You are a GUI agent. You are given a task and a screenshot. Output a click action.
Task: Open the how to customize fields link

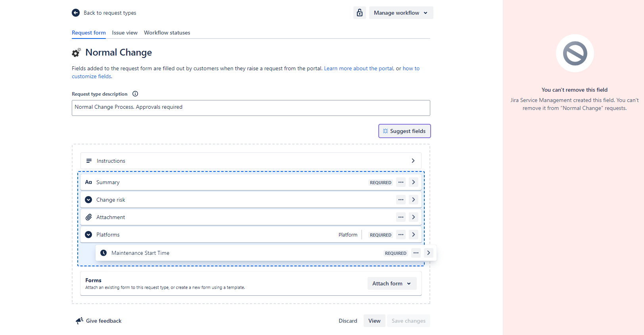[411, 68]
